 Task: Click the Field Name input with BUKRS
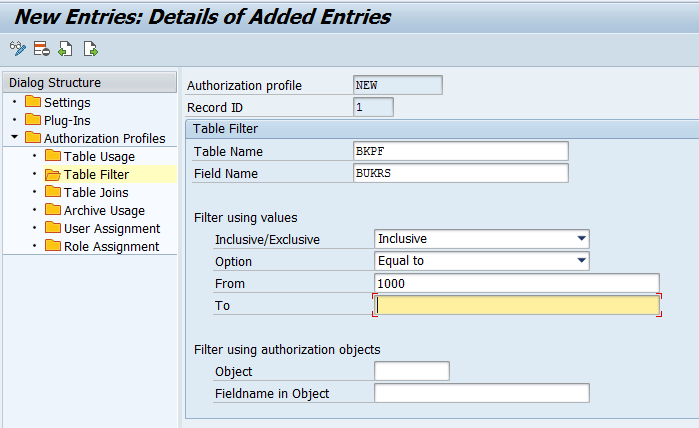click(x=461, y=173)
